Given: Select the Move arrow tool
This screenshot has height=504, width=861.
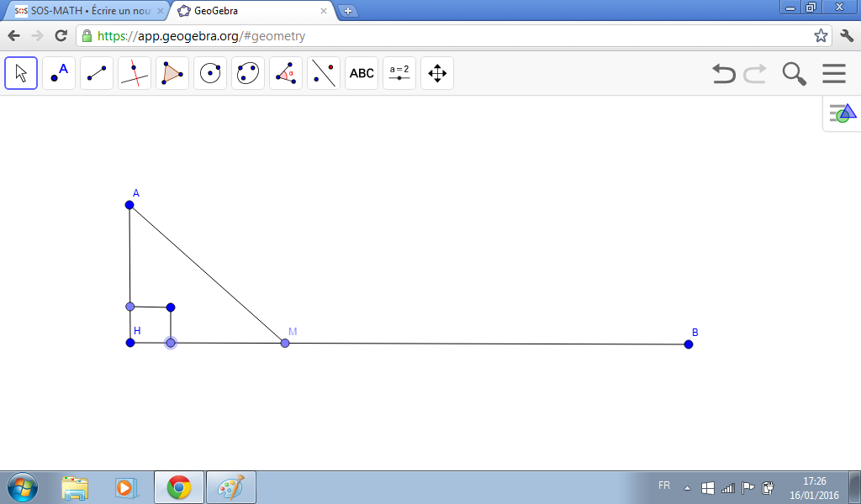Looking at the screenshot, I should coord(21,73).
